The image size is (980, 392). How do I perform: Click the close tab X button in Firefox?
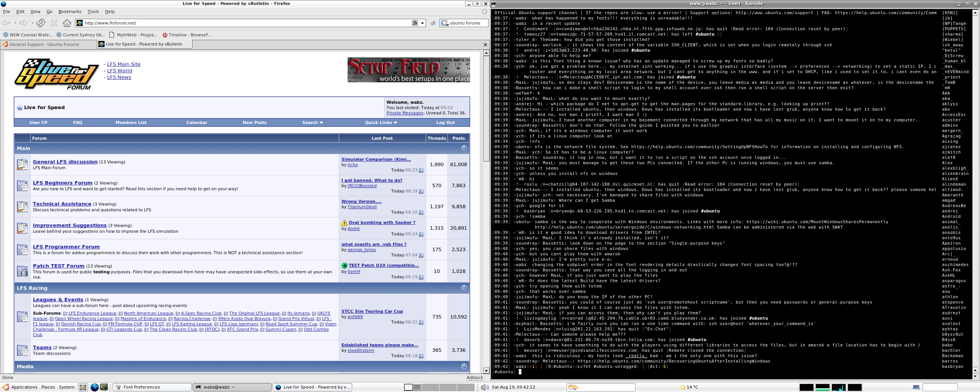tap(485, 44)
